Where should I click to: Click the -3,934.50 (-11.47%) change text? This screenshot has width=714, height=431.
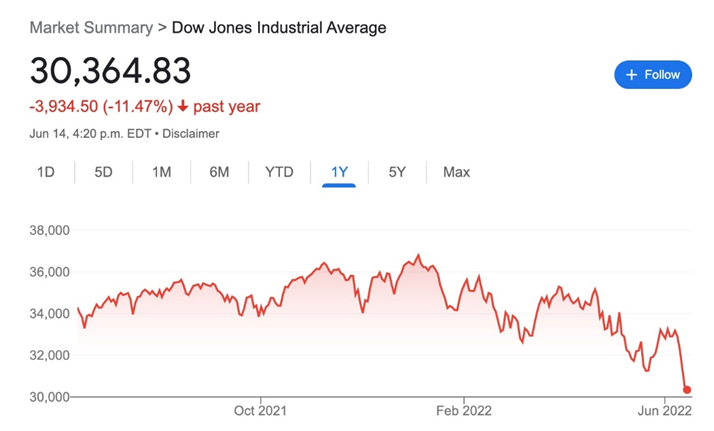click(101, 105)
